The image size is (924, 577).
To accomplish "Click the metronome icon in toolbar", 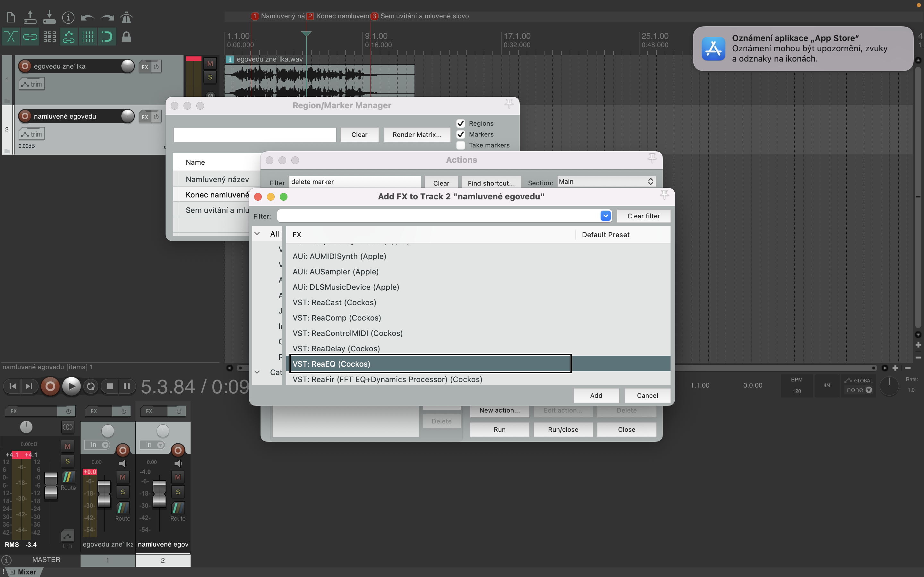I will pos(126,17).
